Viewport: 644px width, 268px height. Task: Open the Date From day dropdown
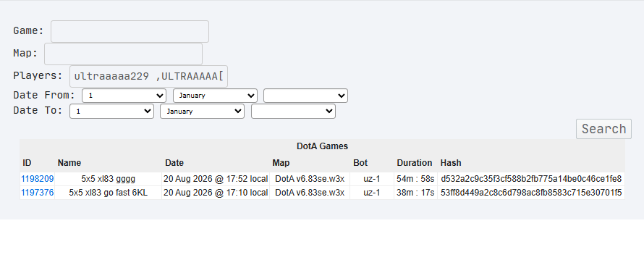tap(124, 96)
